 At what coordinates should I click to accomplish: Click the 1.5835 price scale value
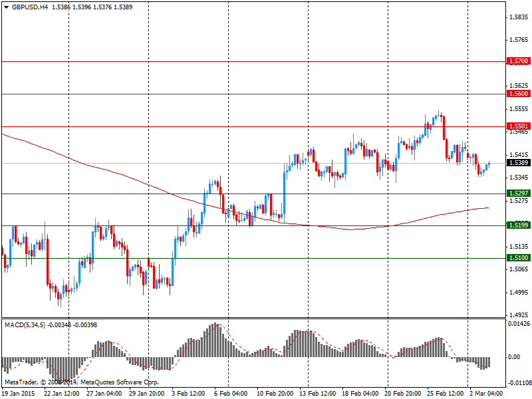tap(519, 17)
